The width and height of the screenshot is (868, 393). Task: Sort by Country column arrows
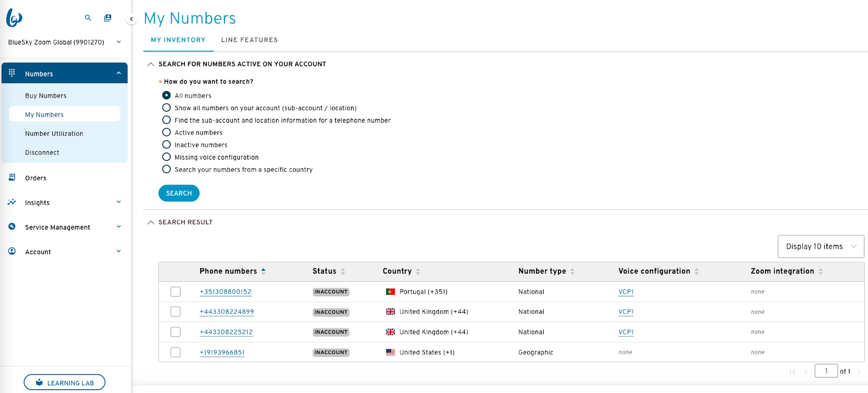click(x=418, y=271)
